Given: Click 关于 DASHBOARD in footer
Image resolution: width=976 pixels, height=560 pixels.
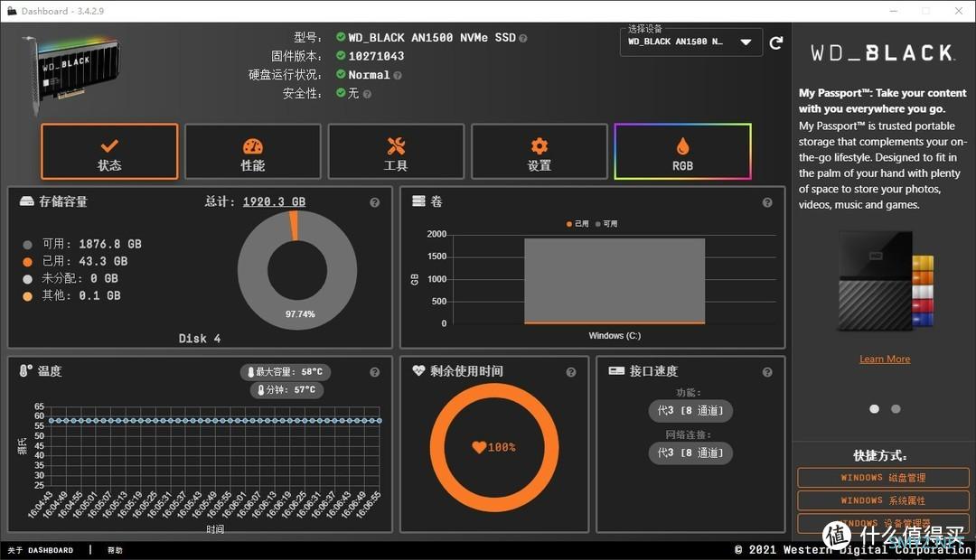Looking at the screenshot, I should [41, 550].
